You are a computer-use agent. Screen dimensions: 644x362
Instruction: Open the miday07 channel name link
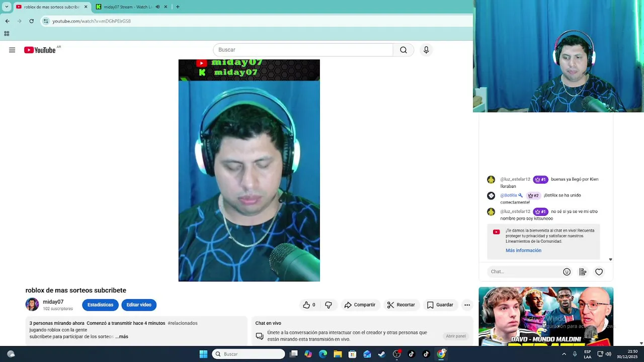(x=53, y=302)
